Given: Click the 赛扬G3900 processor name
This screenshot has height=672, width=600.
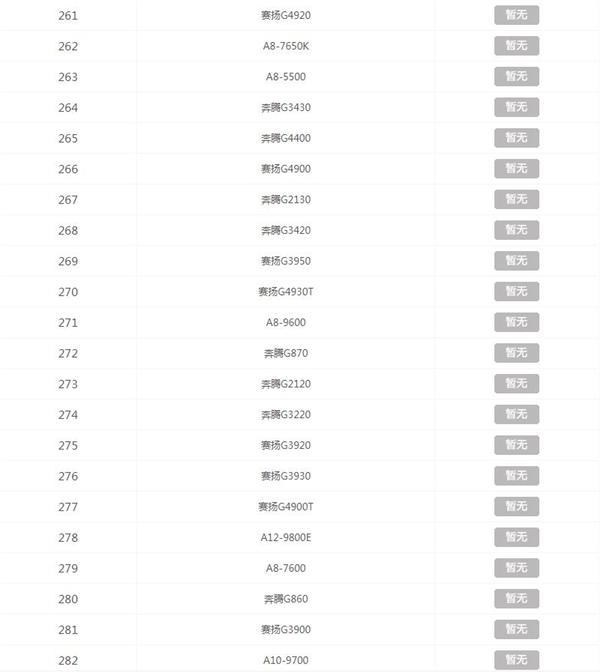Looking at the screenshot, I should [286, 630].
